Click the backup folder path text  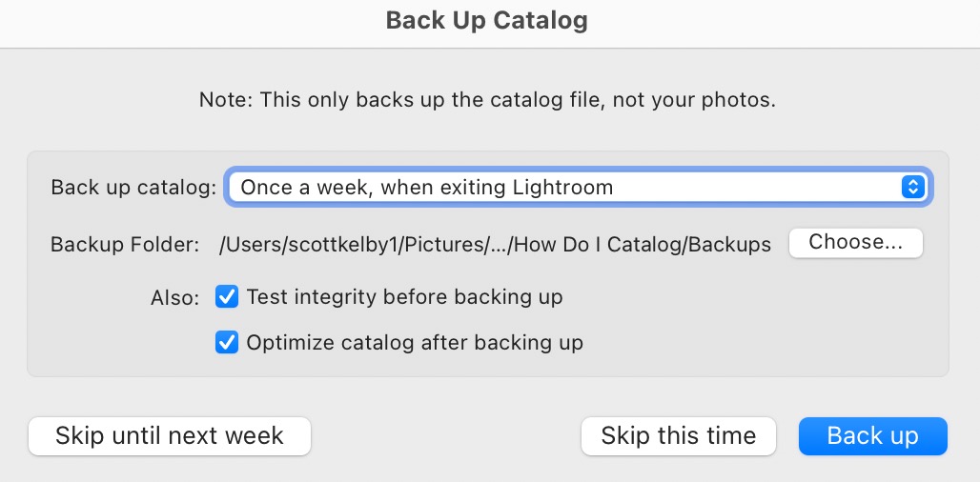[495, 245]
